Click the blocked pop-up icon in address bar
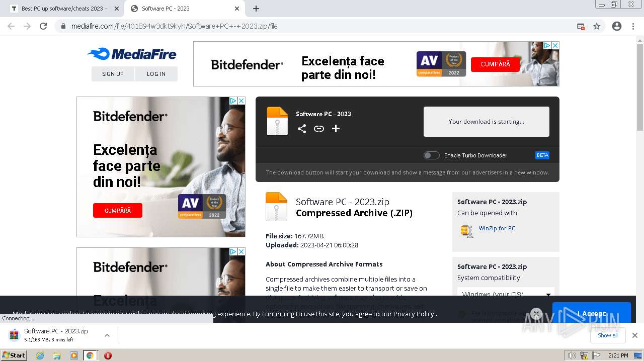The image size is (644, 362). point(581,26)
